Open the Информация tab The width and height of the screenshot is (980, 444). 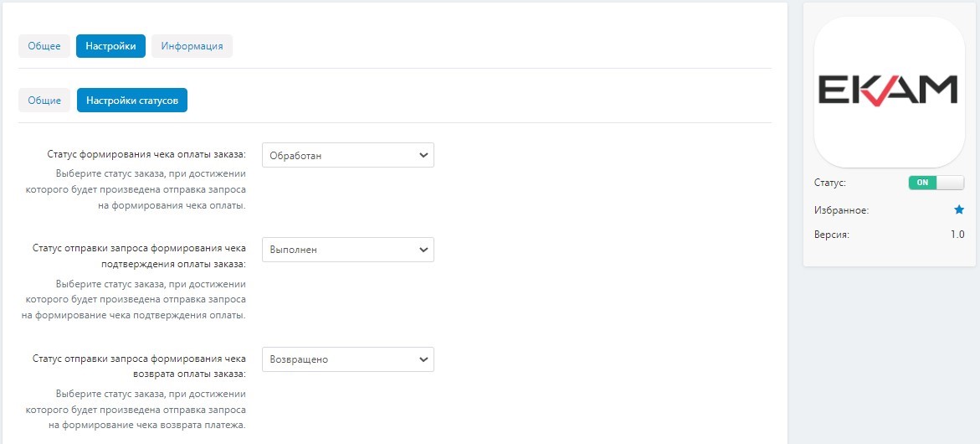192,46
